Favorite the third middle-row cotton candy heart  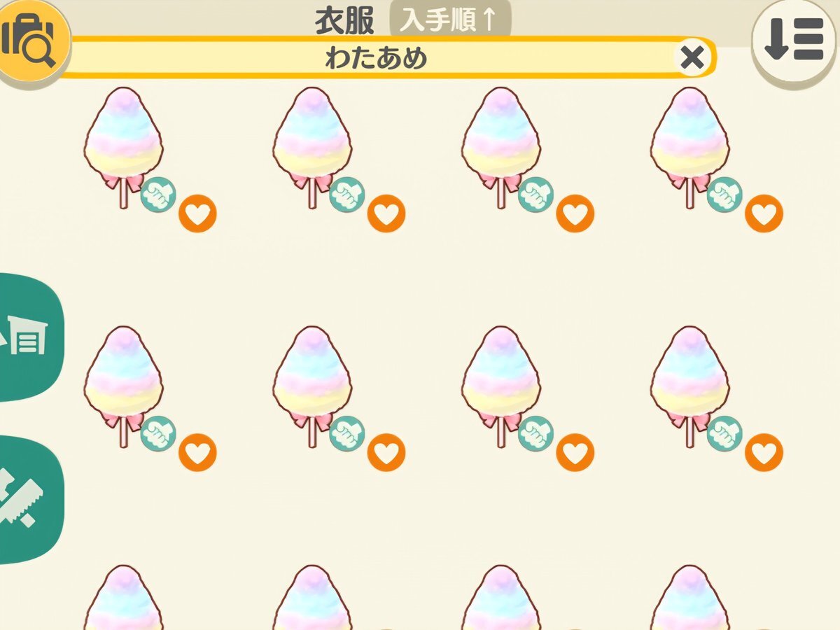pos(575,452)
